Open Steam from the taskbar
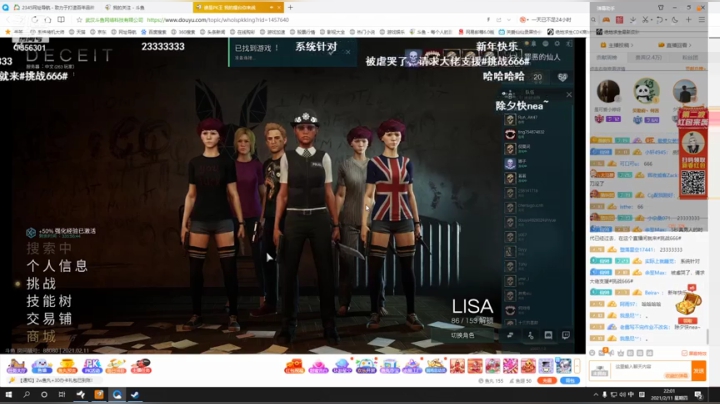Screen dimensions: 720x404 (135, 394)
